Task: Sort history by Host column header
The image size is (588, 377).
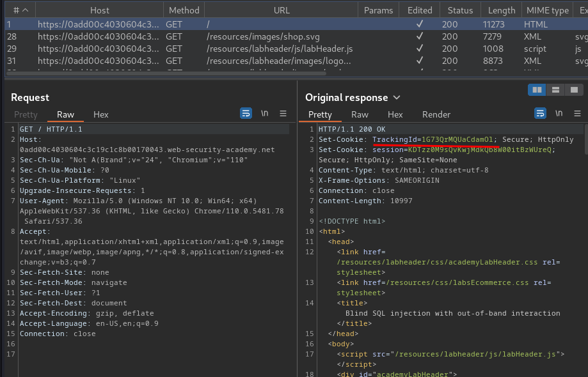Action: point(99,10)
